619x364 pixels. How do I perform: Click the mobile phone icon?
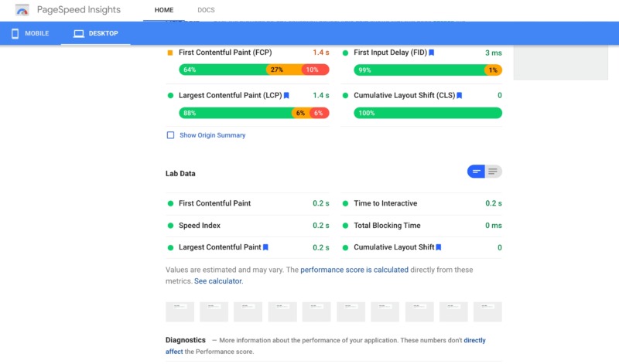15,34
